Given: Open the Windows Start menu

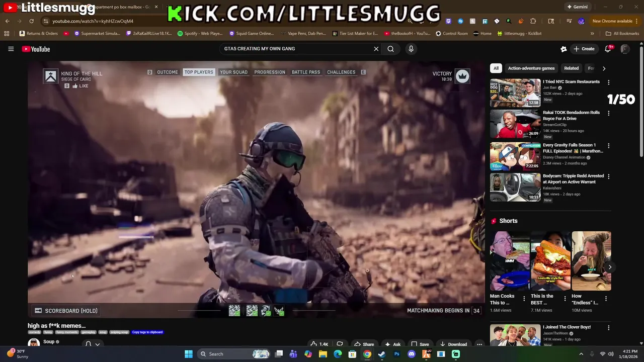Looking at the screenshot, I should [x=189, y=354].
